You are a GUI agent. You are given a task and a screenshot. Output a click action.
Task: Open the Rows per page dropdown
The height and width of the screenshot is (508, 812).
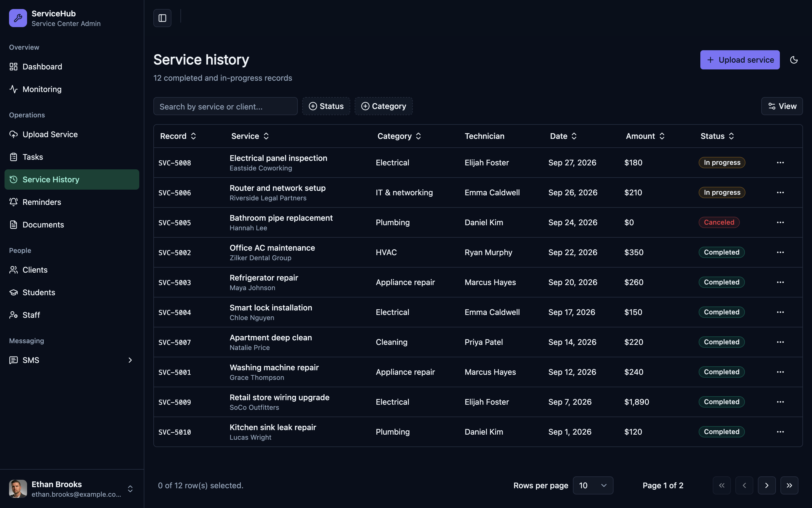pyautogui.click(x=593, y=485)
